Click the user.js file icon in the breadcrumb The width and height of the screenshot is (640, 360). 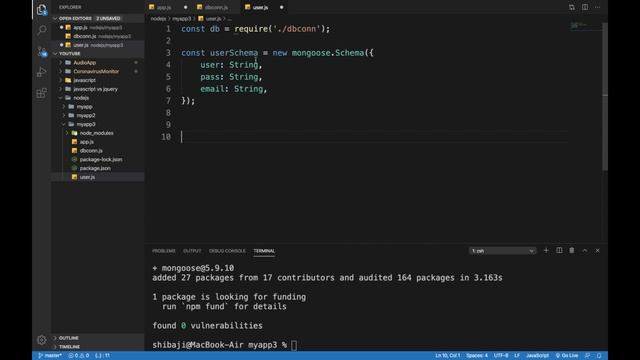click(201, 19)
